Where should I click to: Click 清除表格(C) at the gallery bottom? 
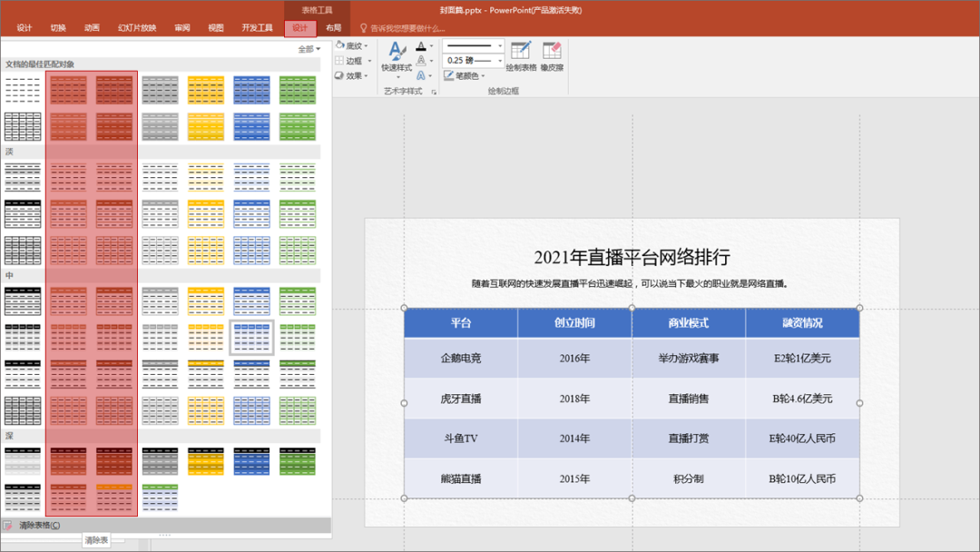click(x=166, y=525)
